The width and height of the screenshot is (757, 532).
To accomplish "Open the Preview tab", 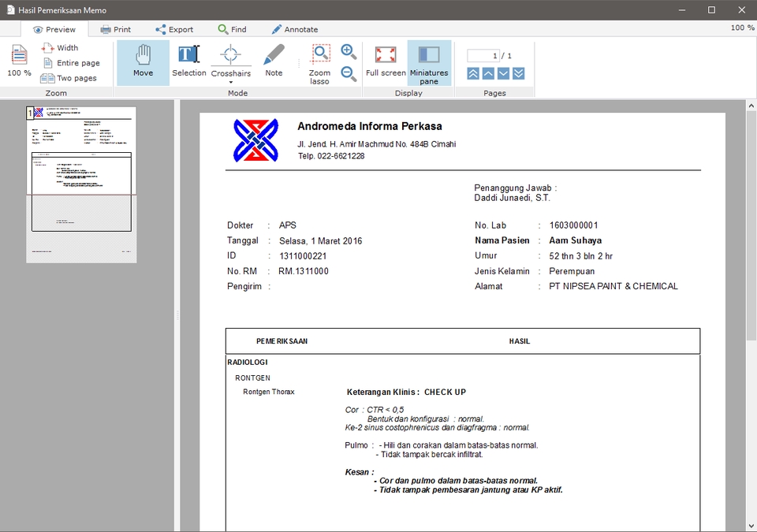I will 54,29.
